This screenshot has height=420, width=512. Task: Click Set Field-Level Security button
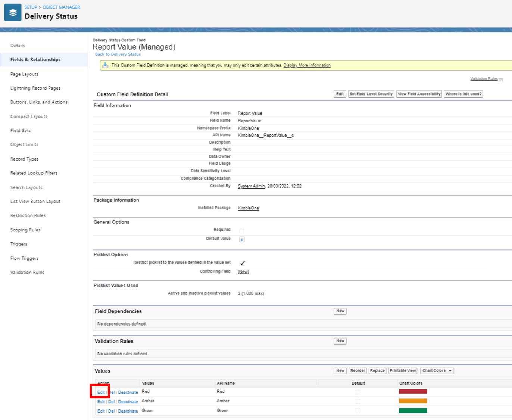click(x=371, y=94)
